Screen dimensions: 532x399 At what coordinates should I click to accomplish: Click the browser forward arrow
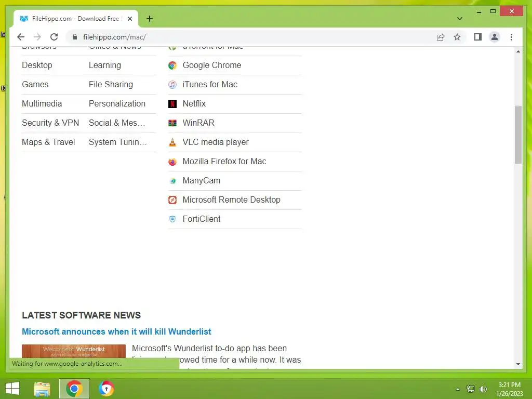click(37, 37)
